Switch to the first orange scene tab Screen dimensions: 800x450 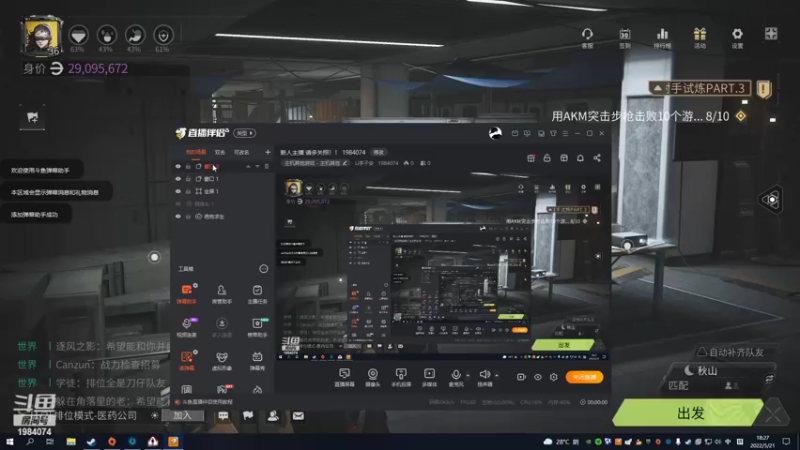tap(196, 152)
